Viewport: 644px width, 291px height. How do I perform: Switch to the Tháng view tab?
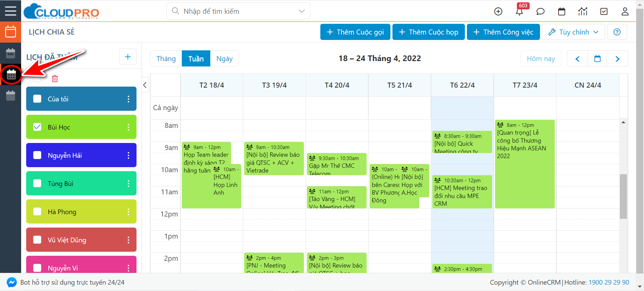coord(166,59)
